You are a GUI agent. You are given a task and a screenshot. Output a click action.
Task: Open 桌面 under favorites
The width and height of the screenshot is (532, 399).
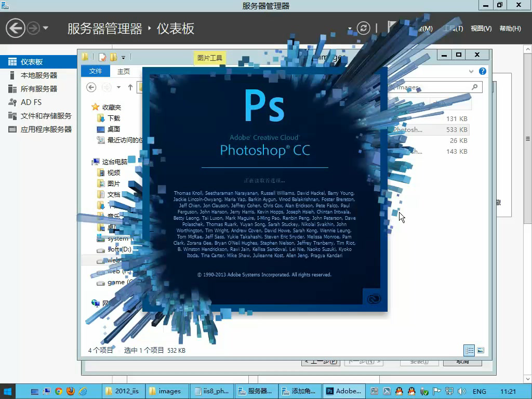coord(109,129)
